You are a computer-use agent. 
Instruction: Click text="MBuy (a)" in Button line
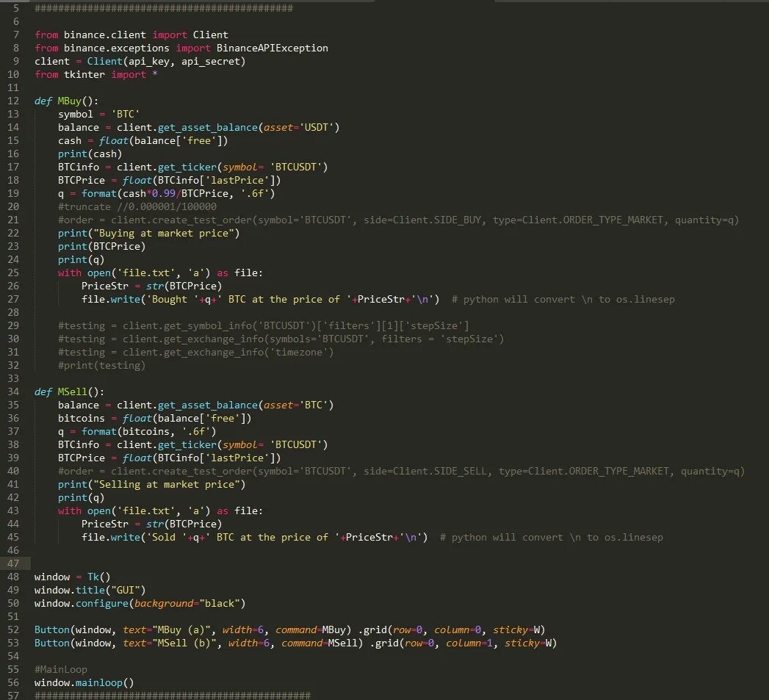tap(166, 630)
